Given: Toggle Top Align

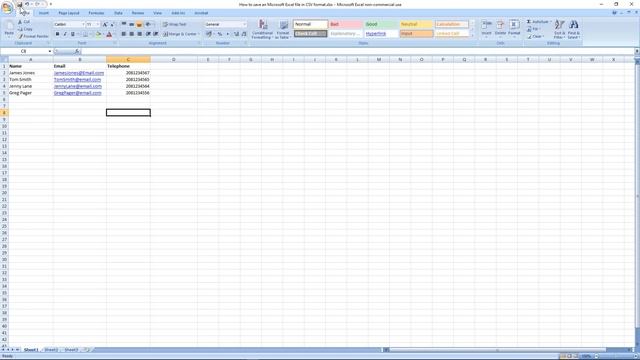Looking at the screenshot, I should [x=124, y=24].
